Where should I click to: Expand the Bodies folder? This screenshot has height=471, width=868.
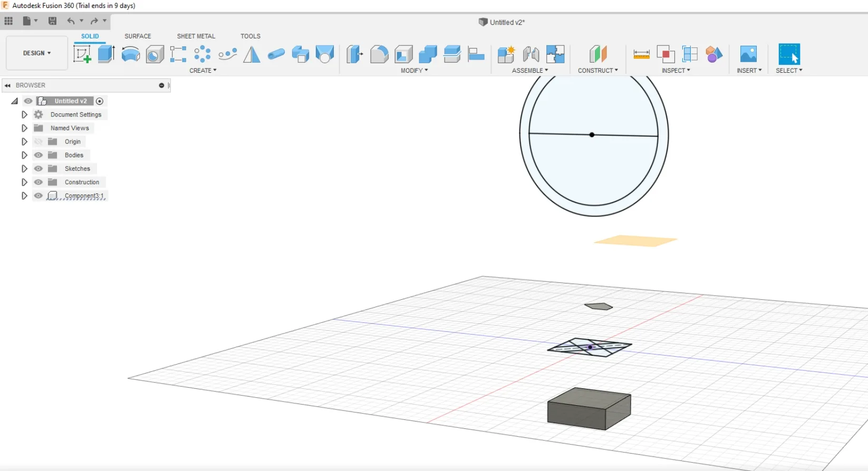pos(24,155)
